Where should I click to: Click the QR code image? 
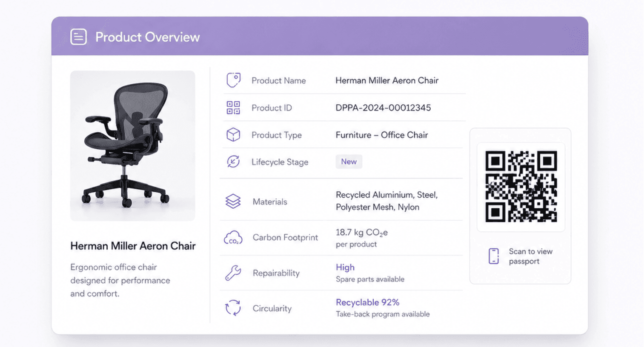pyautogui.click(x=521, y=187)
